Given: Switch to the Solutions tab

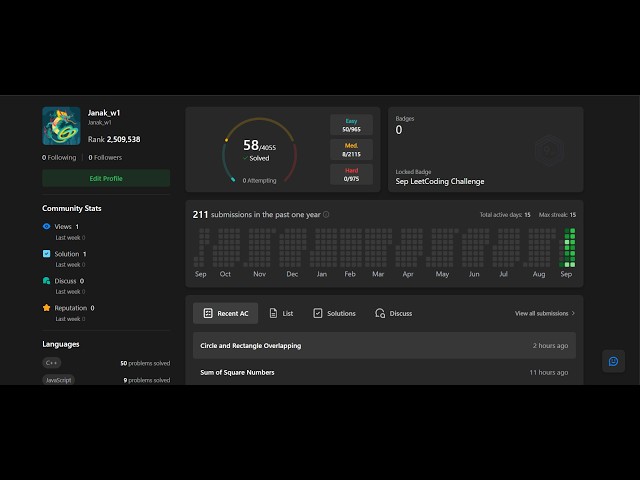Looking at the screenshot, I should point(334,313).
